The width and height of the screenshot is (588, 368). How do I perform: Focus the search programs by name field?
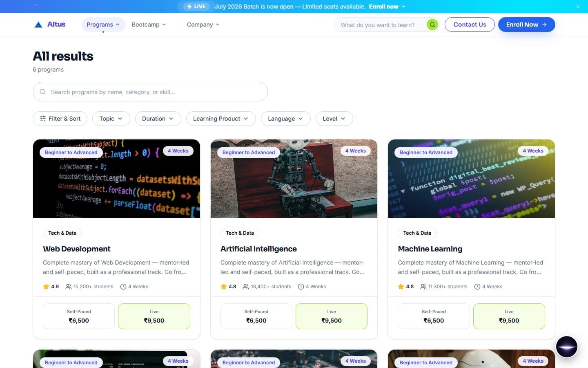[x=150, y=92]
